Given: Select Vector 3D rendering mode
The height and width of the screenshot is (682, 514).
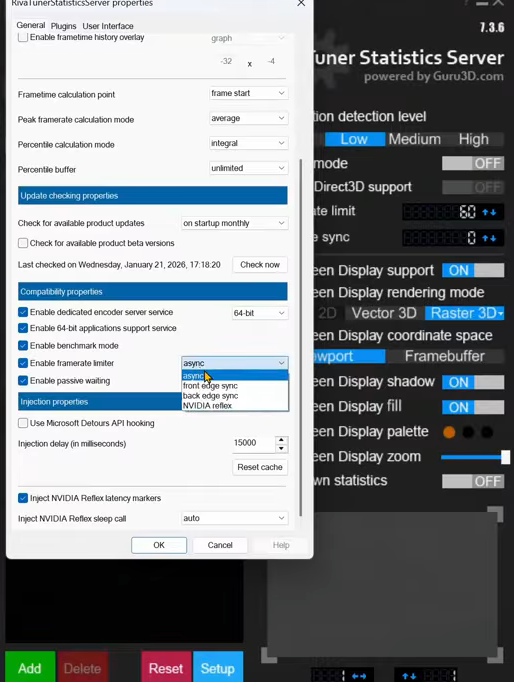Looking at the screenshot, I should pos(384,314).
